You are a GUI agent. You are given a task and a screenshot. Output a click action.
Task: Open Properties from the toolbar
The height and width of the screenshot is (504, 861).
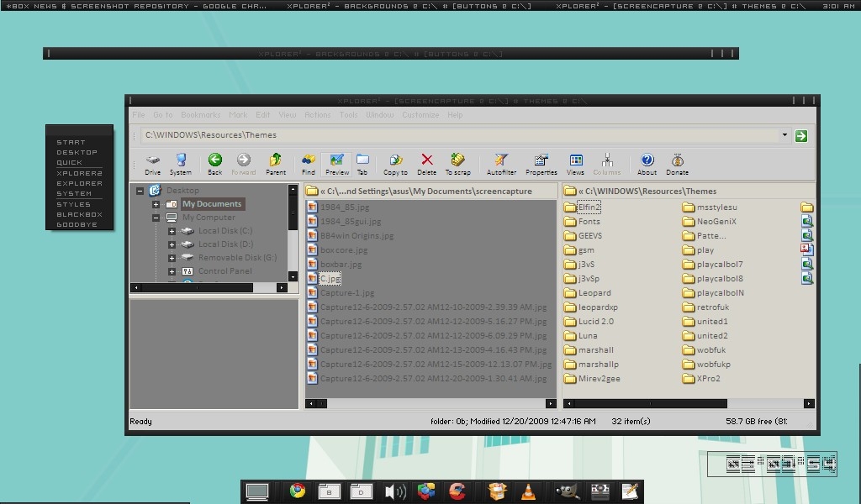coord(541,164)
